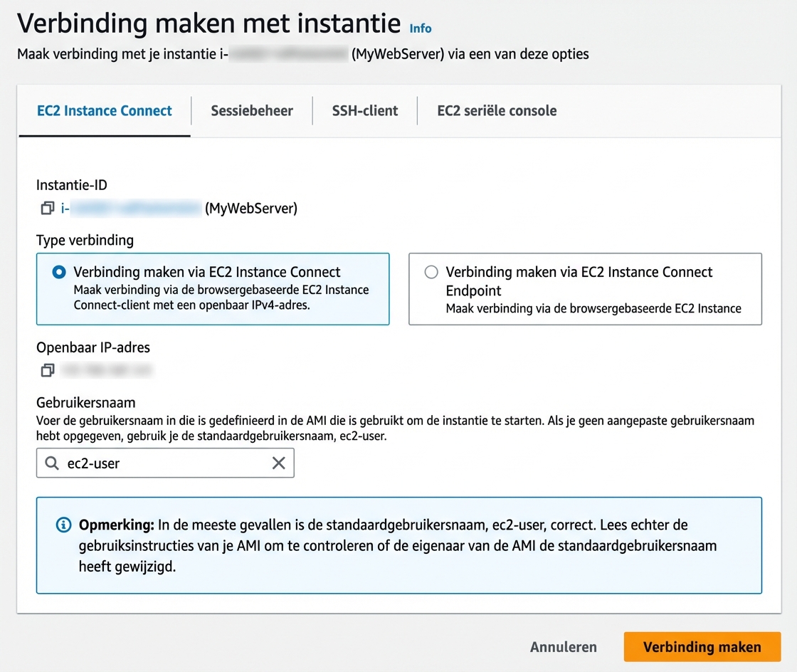Click the Verbinding maken button
The width and height of the screenshot is (797, 672).
tap(702, 647)
